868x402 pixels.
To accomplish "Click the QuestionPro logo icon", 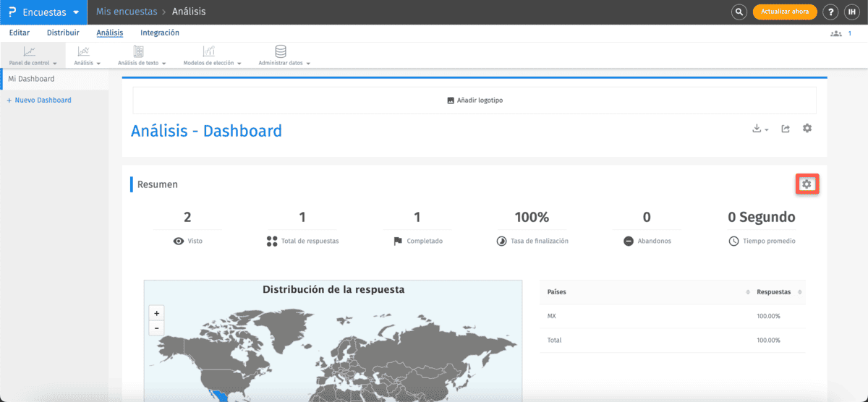I will point(12,12).
